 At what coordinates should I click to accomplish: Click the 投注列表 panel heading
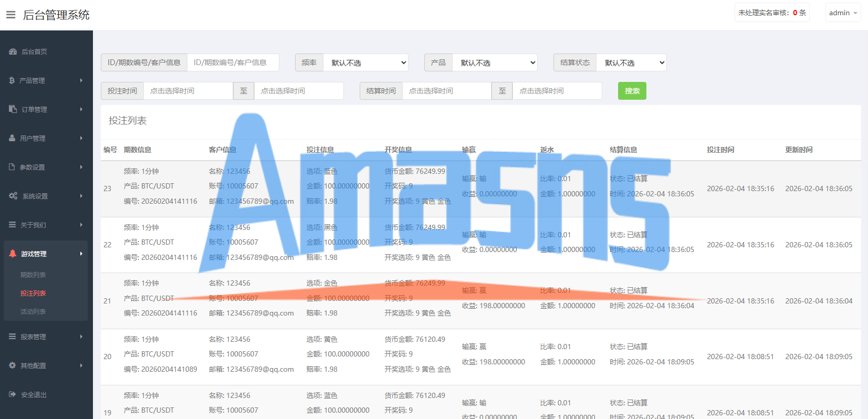coord(128,121)
